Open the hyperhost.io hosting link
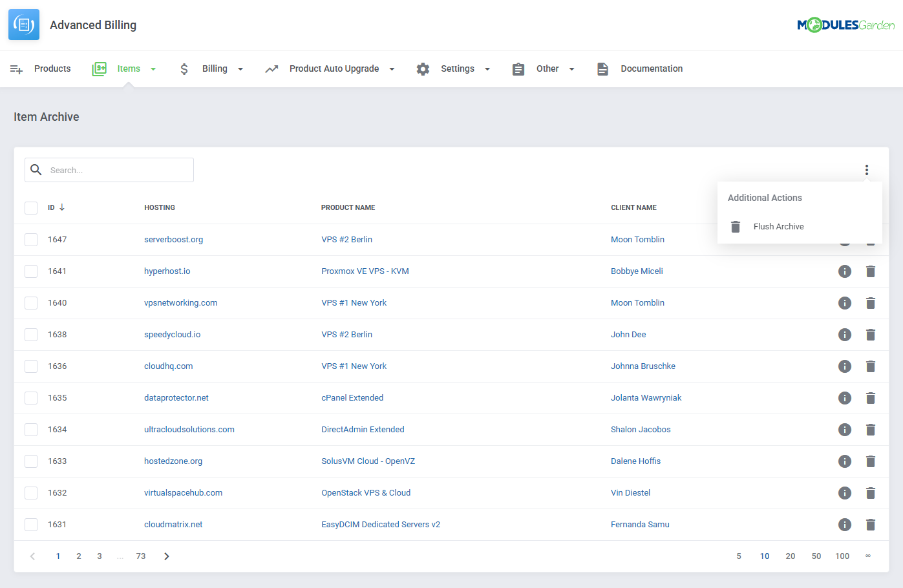Screen dimensions: 903x588 coord(167,271)
